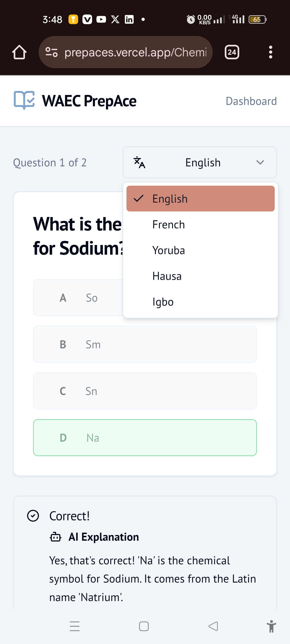Tap the WAEC PrepAce title text

click(89, 101)
